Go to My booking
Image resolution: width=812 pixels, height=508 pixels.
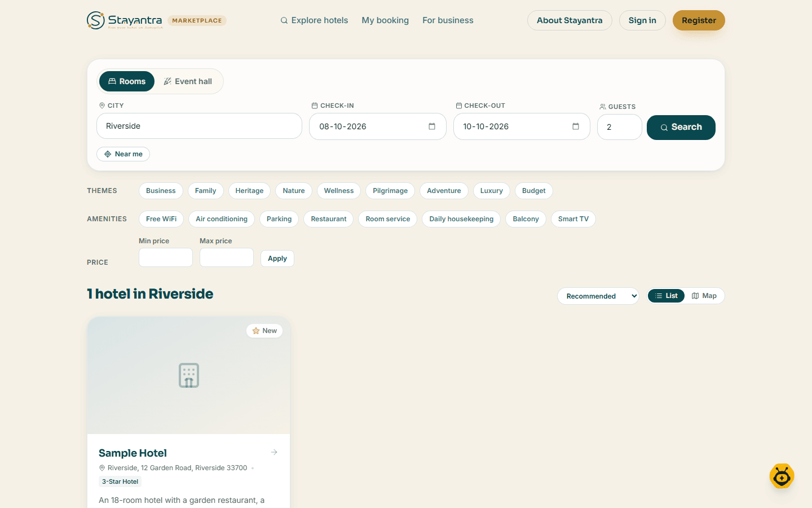click(x=385, y=20)
